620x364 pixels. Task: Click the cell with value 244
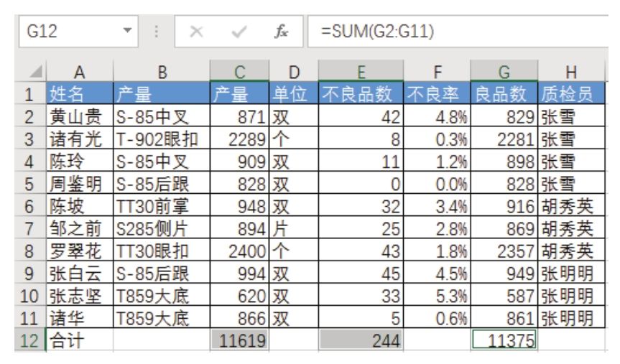click(361, 341)
